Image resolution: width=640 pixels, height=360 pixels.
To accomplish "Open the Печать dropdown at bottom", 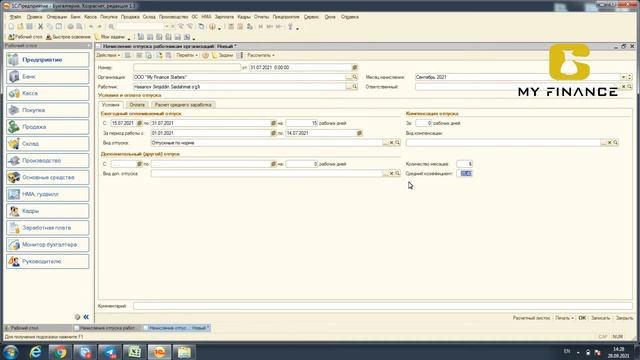I will [565, 318].
